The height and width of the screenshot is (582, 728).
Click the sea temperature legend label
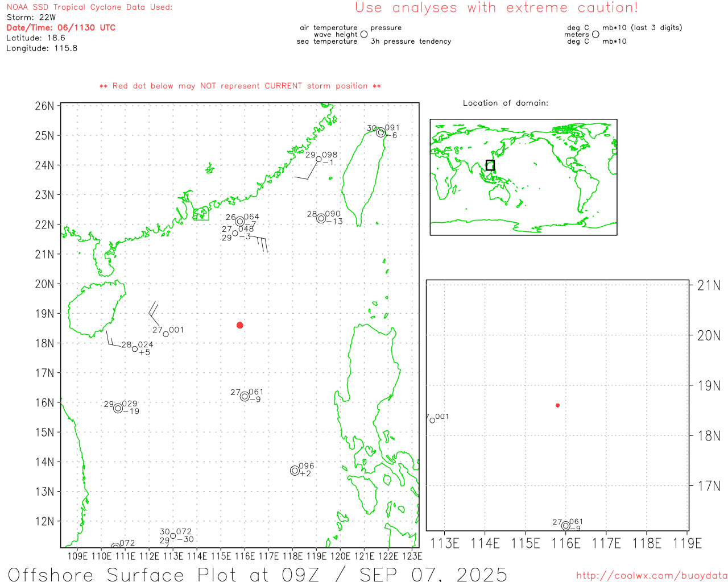tap(327, 41)
